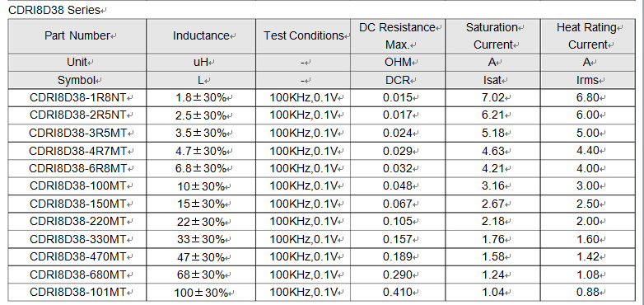Select the Heat Rating Current header
This screenshot has width=644, height=305.
588,35
